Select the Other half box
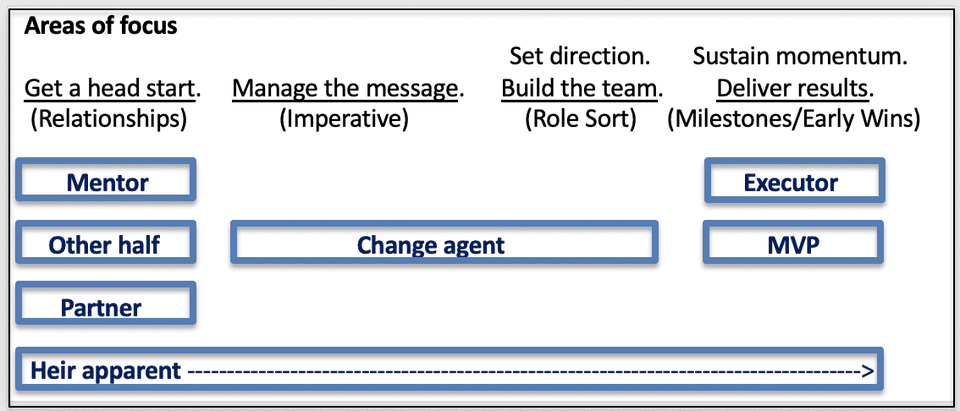This screenshot has width=960, height=411. click(107, 244)
